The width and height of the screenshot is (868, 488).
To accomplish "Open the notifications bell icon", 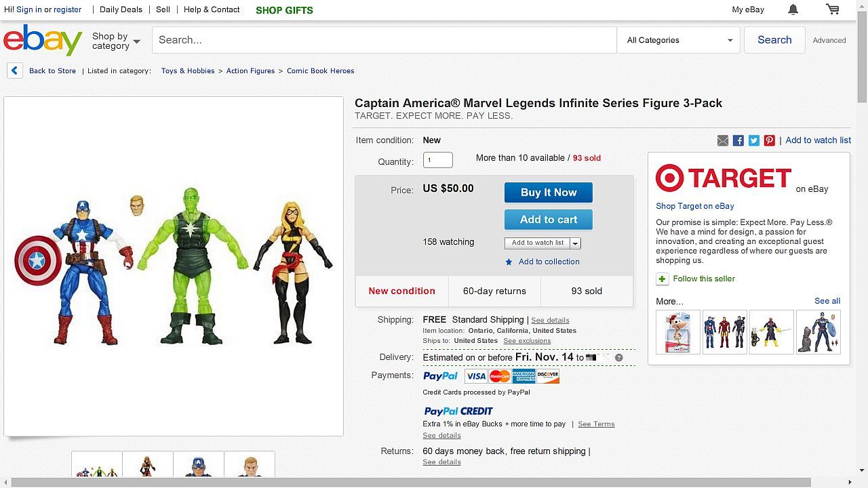I will 793,9.
